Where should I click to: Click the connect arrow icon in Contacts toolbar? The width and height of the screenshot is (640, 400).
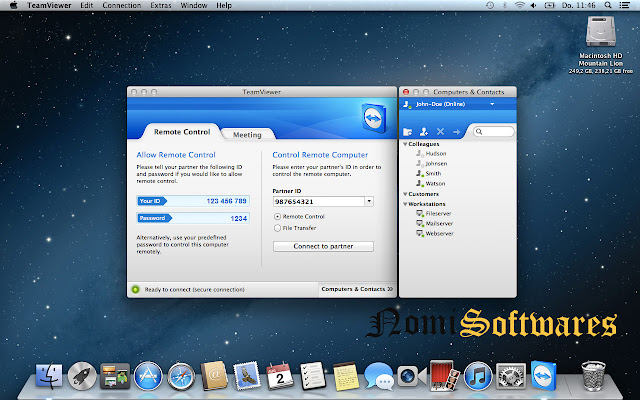(456, 132)
